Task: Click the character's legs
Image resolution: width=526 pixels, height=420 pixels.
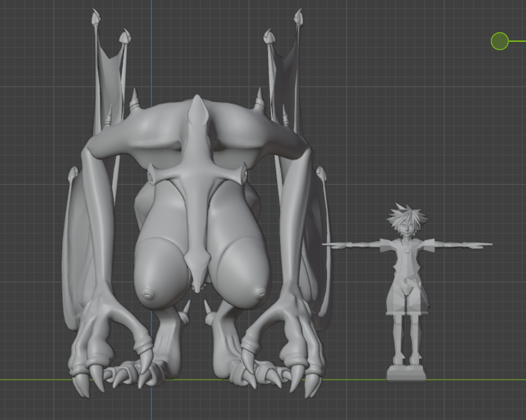Action: (x=406, y=329)
